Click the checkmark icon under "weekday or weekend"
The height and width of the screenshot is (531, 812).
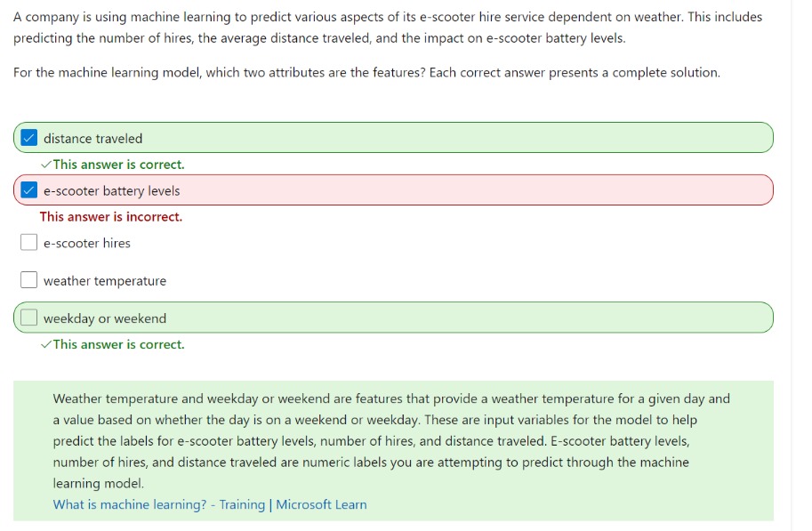44,344
